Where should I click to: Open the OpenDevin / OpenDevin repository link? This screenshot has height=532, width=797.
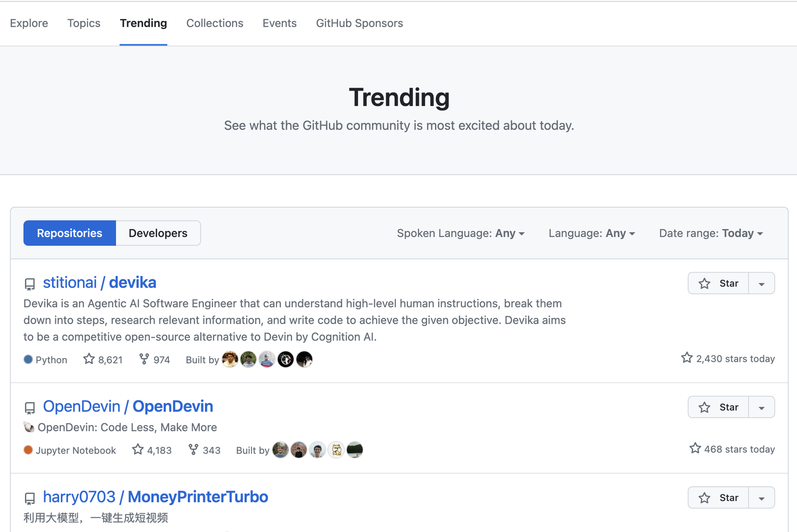pyautogui.click(x=128, y=406)
